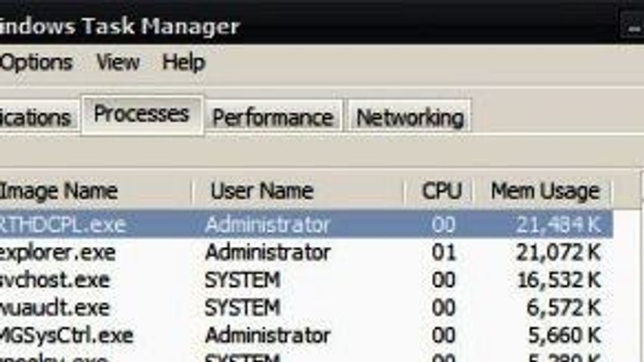The height and width of the screenshot is (362, 644).
Task: Switch to the Performance tab
Action: (273, 117)
